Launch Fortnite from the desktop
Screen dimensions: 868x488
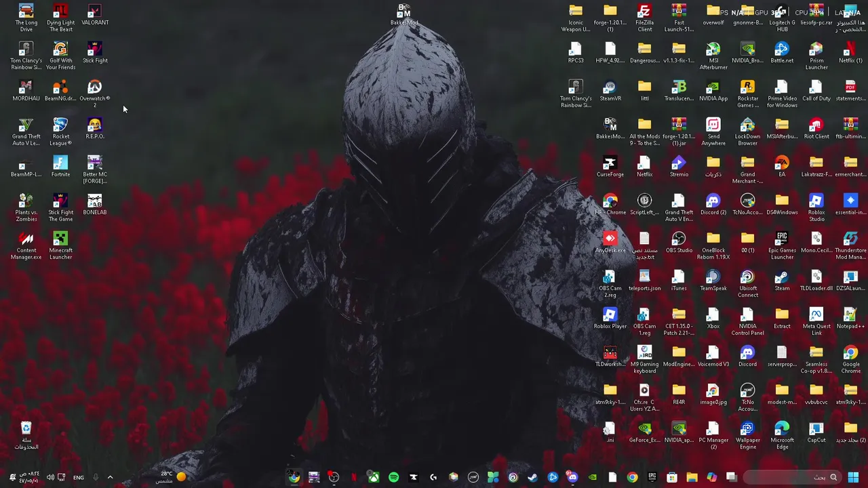[60, 167]
